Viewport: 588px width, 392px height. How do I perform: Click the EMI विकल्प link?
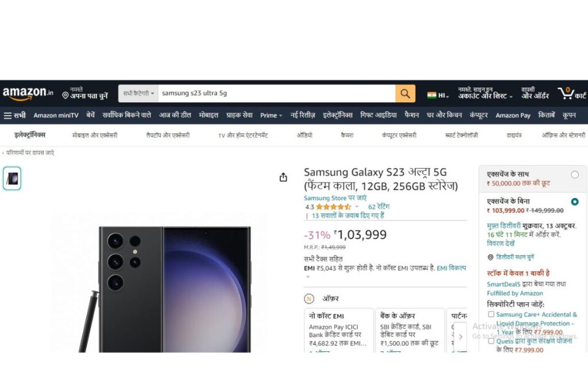point(451,268)
